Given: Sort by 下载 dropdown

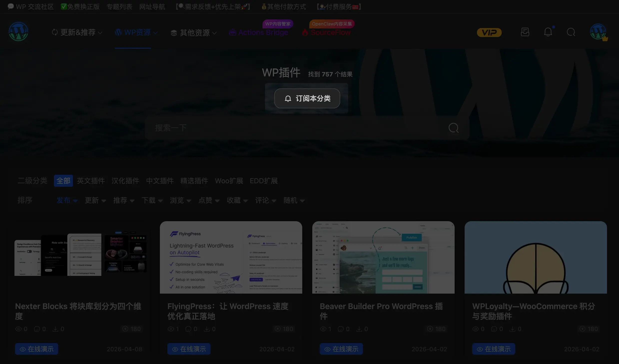Looking at the screenshot, I should click(152, 200).
